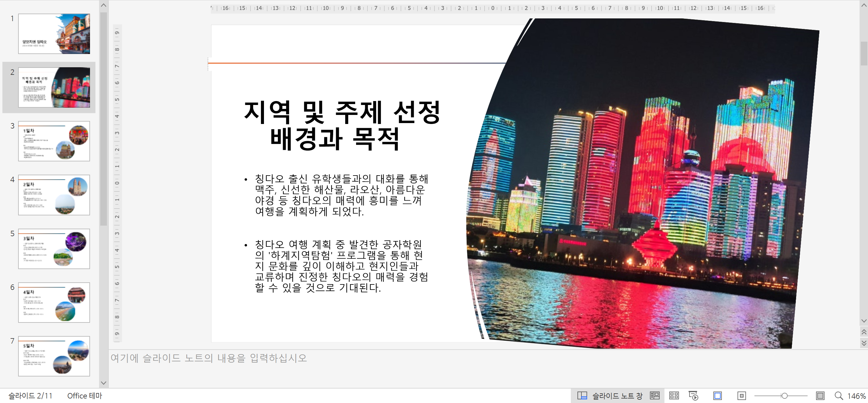Click the zoom slider handle
This screenshot has width=868, height=403.
[x=784, y=395]
